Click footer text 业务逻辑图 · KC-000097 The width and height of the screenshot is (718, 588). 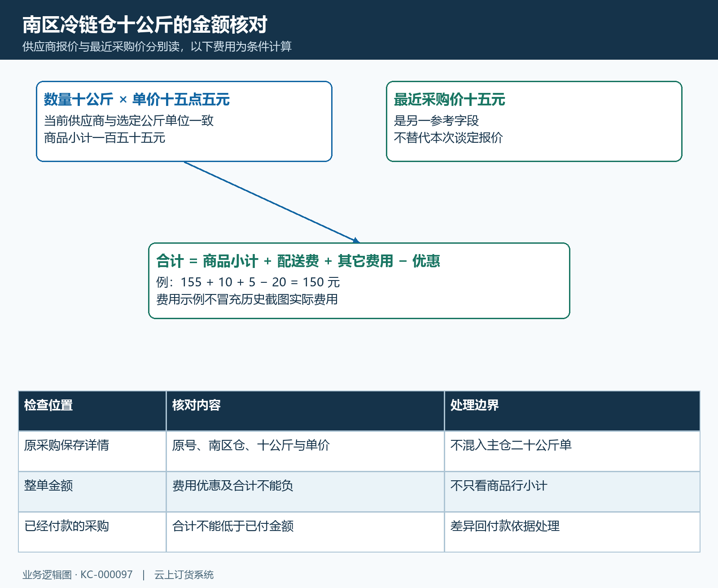[x=78, y=575]
